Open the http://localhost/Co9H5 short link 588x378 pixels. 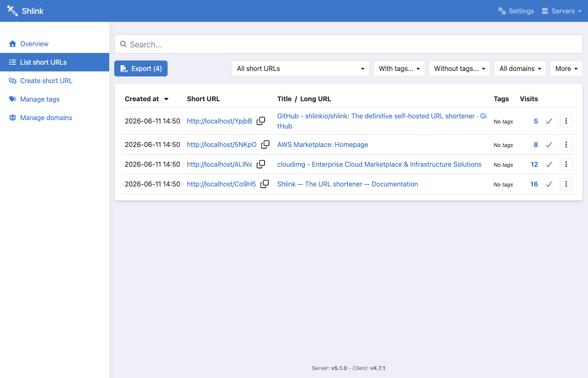pyautogui.click(x=221, y=184)
